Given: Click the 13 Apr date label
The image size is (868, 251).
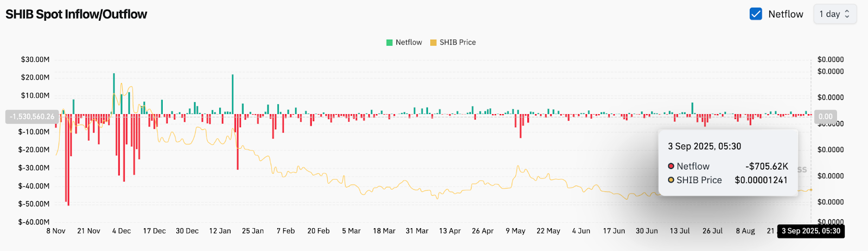Looking at the screenshot, I should [x=450, y=231].
